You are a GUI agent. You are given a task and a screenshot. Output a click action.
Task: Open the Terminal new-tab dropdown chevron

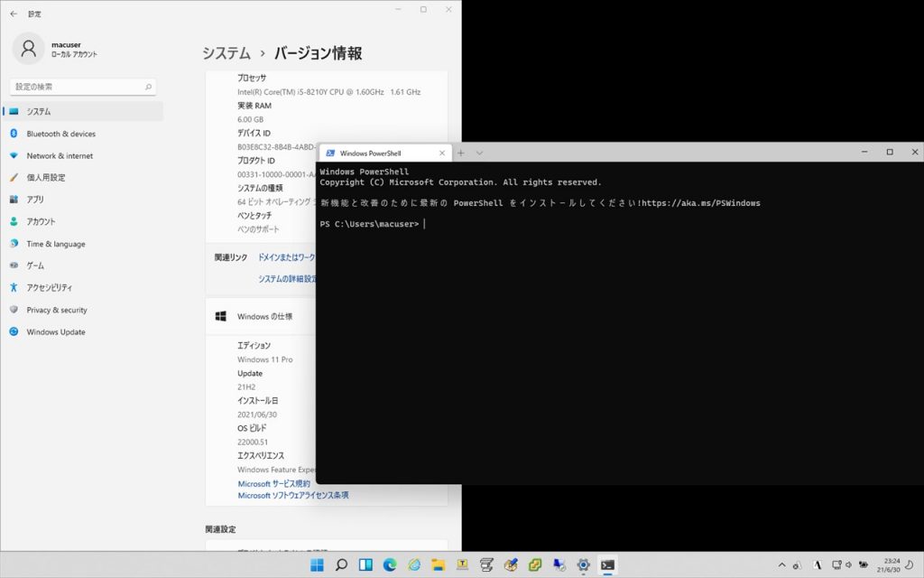pyautogui.click(x=479, y=154)
